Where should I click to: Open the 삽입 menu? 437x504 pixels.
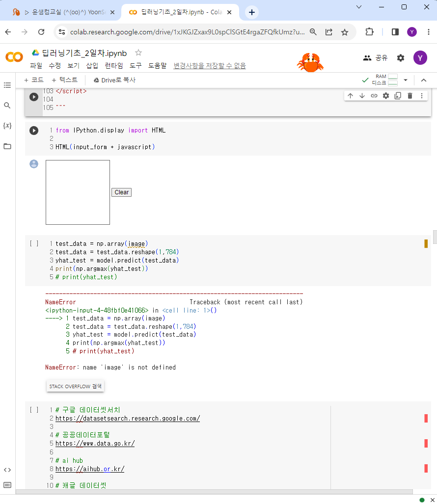click(92, 66)
